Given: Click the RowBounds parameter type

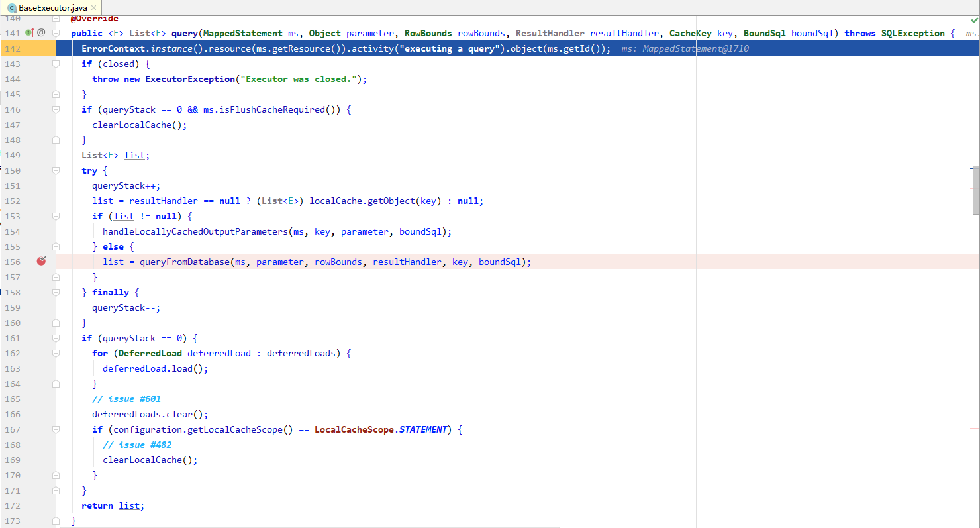Looking at the screenshot, I should pos(428,33).
